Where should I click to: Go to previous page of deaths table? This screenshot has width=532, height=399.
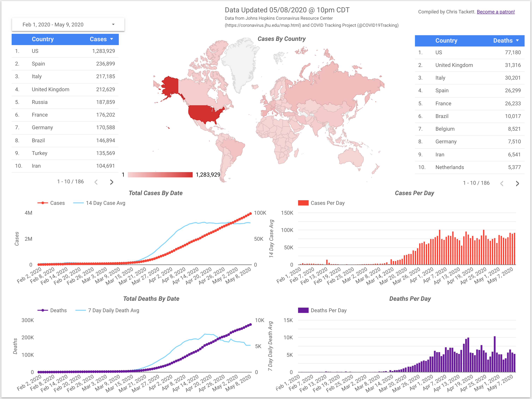point(502,183)
